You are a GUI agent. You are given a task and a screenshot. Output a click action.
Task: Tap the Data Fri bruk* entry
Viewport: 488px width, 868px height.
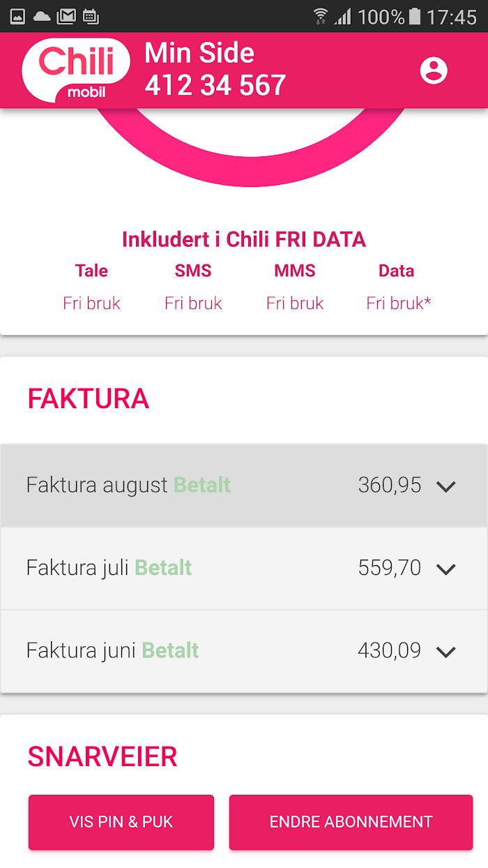click(x=398, y=303)
